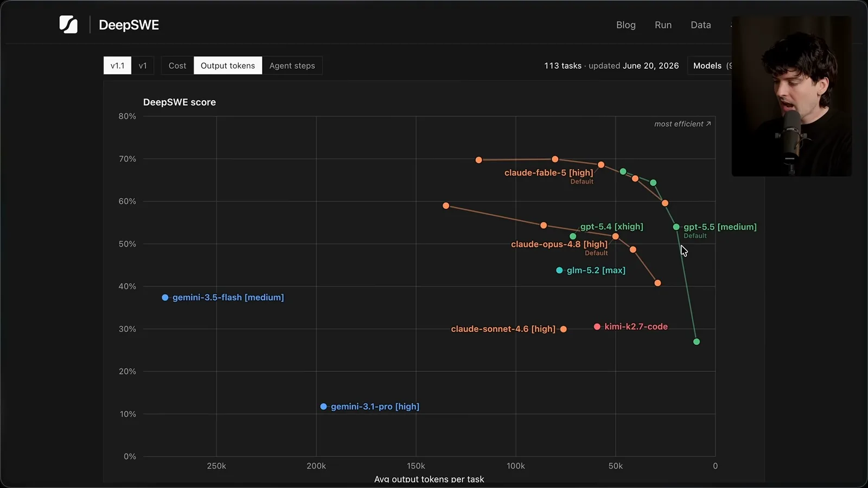
Task: Click the gemini-3.5-flash [medium] data point
Action: point(165,297)
